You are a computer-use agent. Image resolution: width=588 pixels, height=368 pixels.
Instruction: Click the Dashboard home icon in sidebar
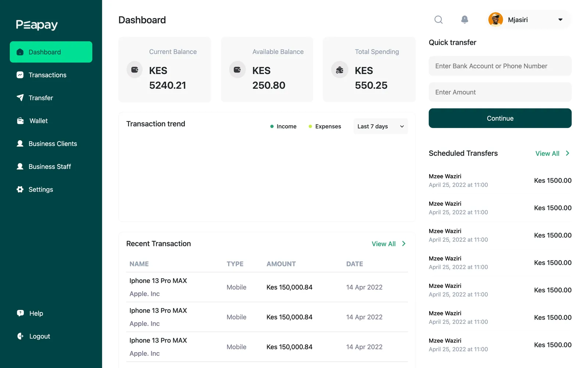20,52
